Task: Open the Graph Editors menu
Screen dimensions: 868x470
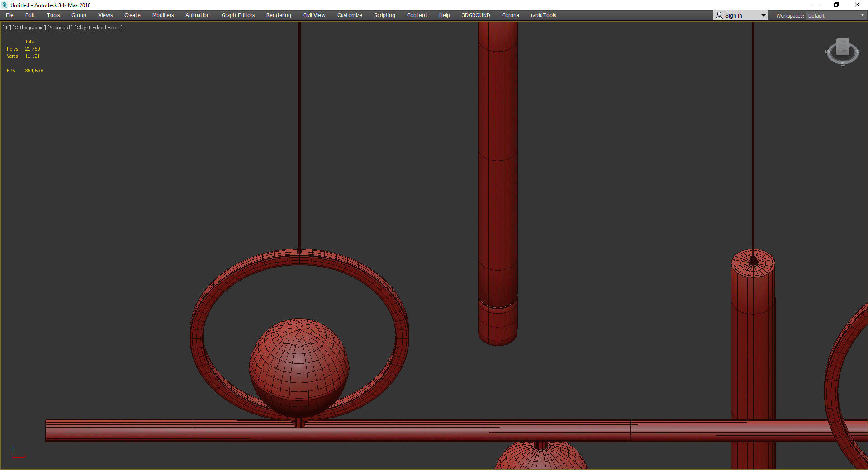Action: (238, 15)
